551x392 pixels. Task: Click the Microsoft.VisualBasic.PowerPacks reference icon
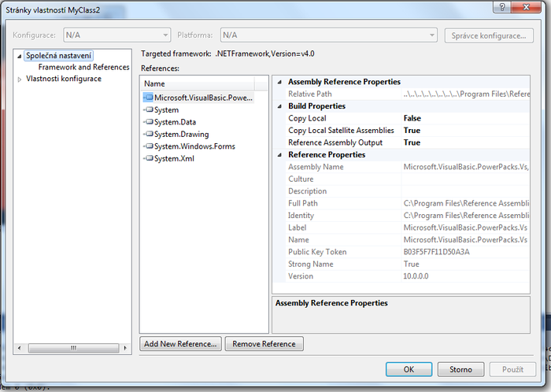click(x=148, y=98)
